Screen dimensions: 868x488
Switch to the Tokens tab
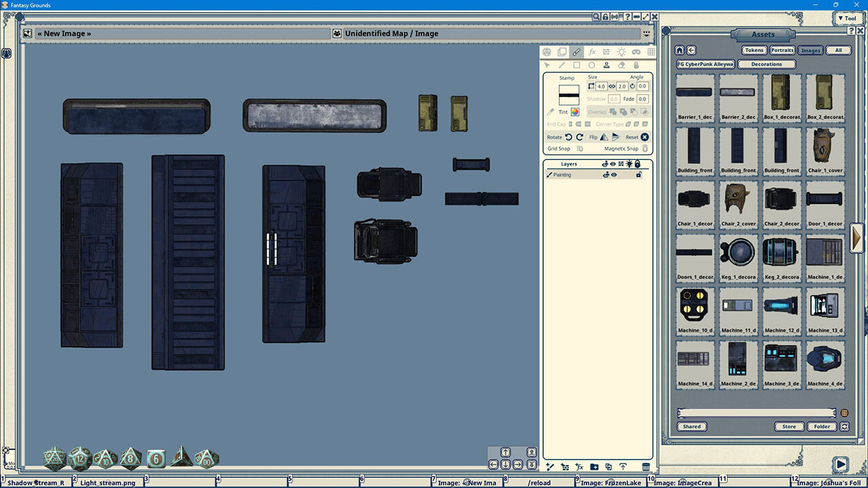coord(753,49)
